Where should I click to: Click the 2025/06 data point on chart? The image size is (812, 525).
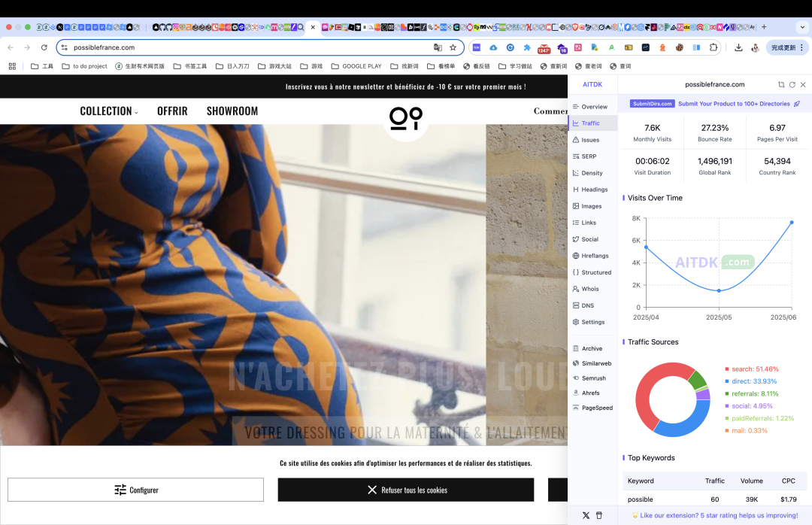792,223
